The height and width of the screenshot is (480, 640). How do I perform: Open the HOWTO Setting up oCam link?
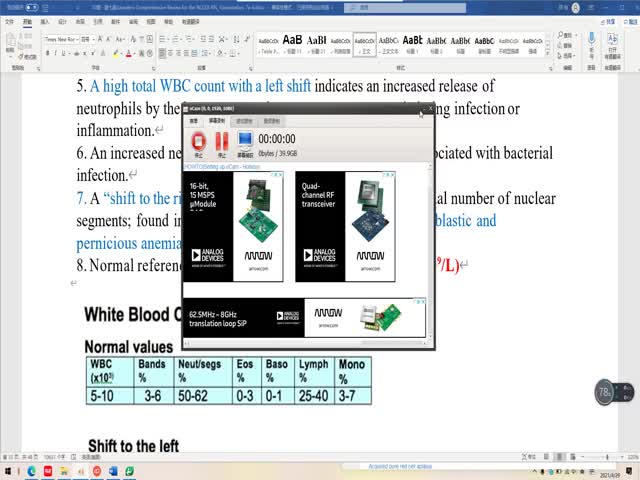click(x=221, y=167)
